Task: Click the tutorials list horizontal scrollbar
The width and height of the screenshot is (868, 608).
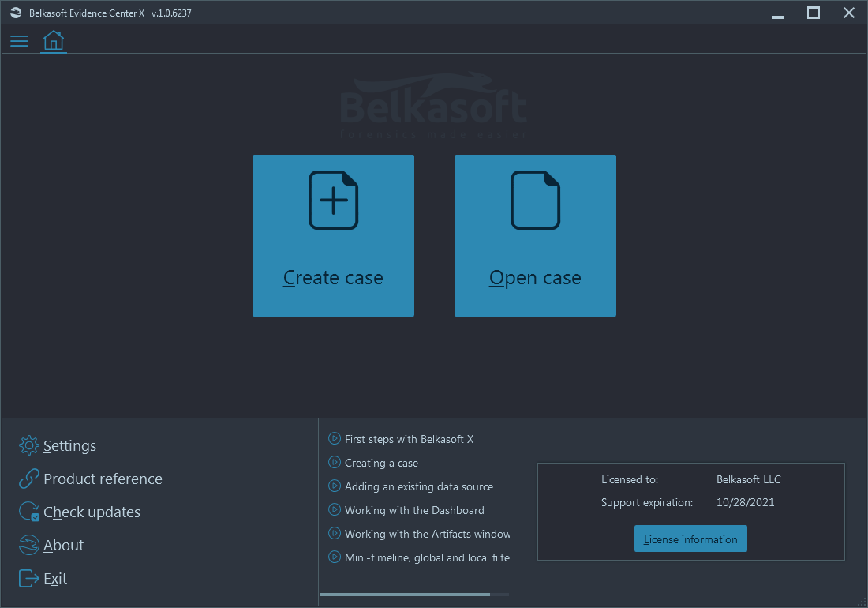Action: (x=406, y=595)
